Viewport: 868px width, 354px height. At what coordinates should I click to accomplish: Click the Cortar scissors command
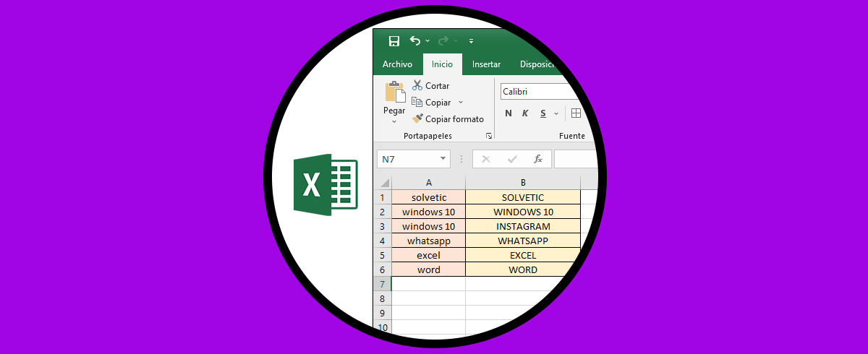[x=431, y=85]
